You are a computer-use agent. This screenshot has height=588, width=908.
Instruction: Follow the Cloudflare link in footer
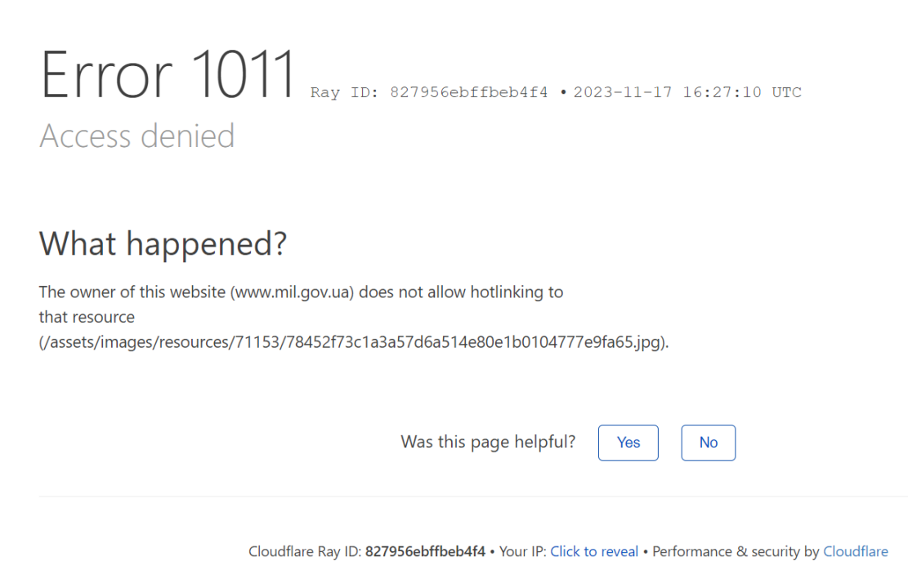click(855, 552)
